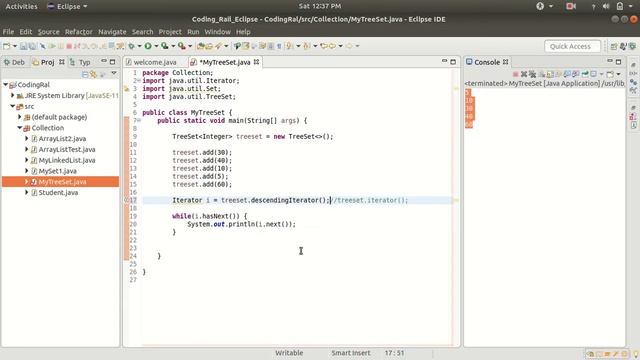Remove all terminated launches in Console

(x=532, y=74)
